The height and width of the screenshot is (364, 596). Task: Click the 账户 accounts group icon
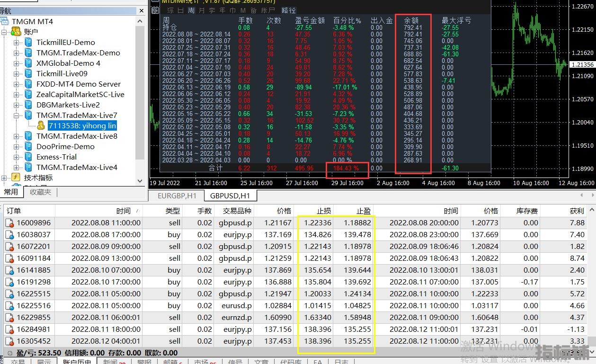[16, 32]
